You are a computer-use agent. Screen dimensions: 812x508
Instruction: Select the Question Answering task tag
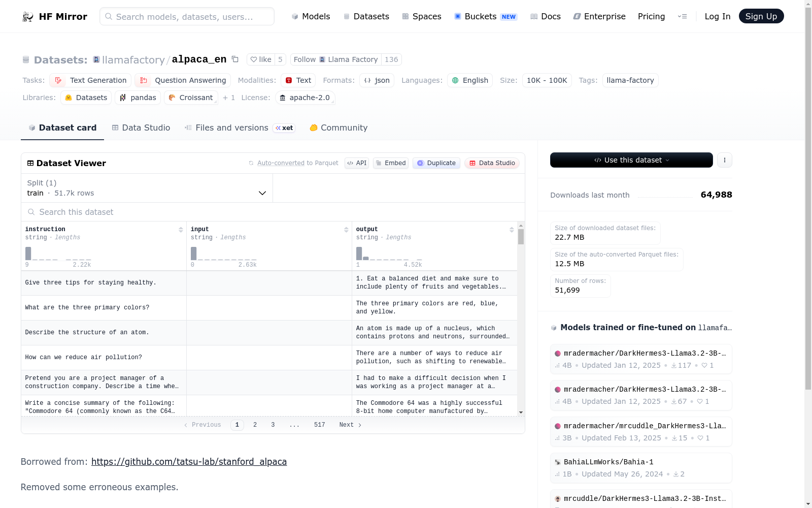point(183,80)
